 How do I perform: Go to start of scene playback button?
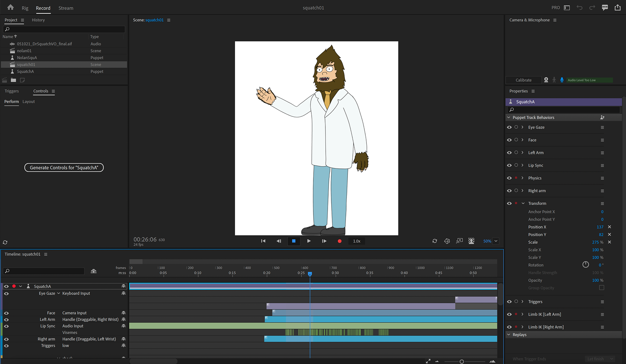coord(263,241)
